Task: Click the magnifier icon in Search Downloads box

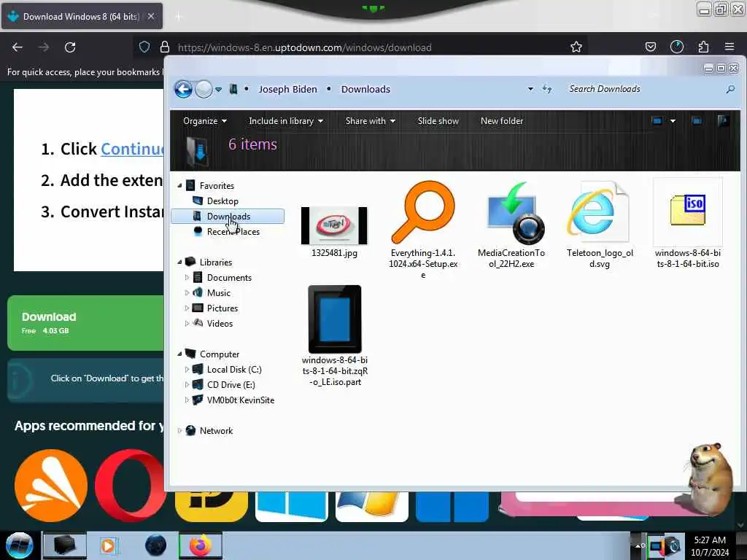Action: coord(730,89)
